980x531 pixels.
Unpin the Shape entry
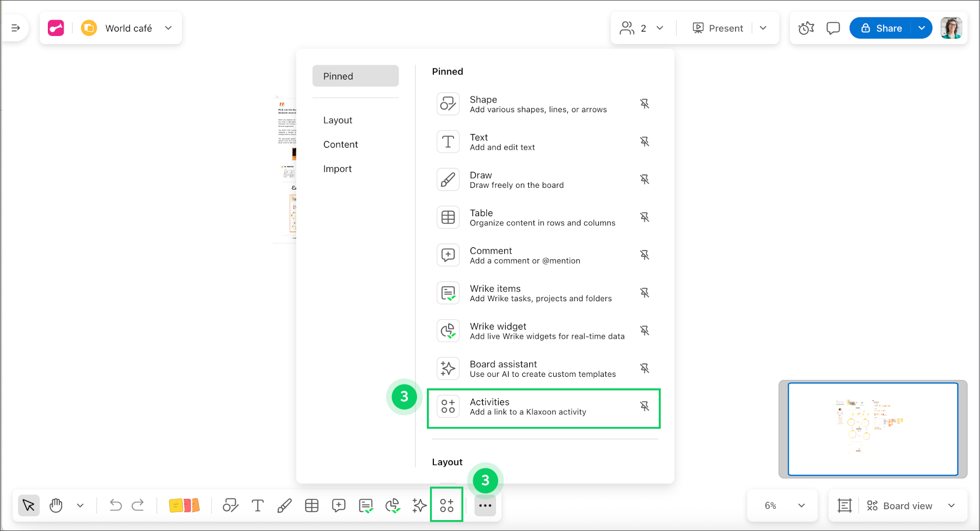click(x=645, y=103)
